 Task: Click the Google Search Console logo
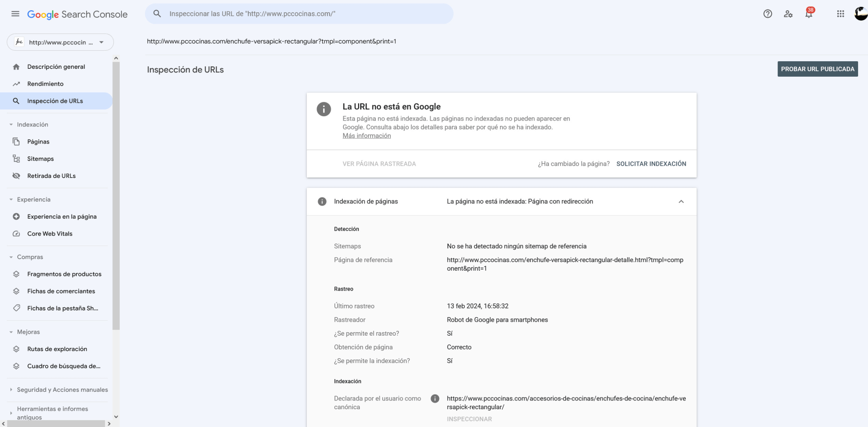pyautogui.click(x=77, y=14)
